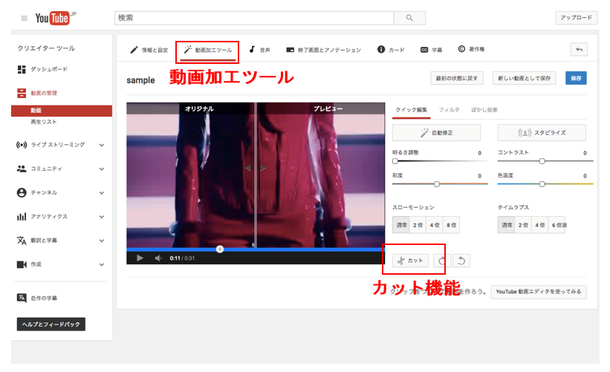Click save as new video button
Image resolution: width=610 pixels, height=372 pixels.
point(524,78)
